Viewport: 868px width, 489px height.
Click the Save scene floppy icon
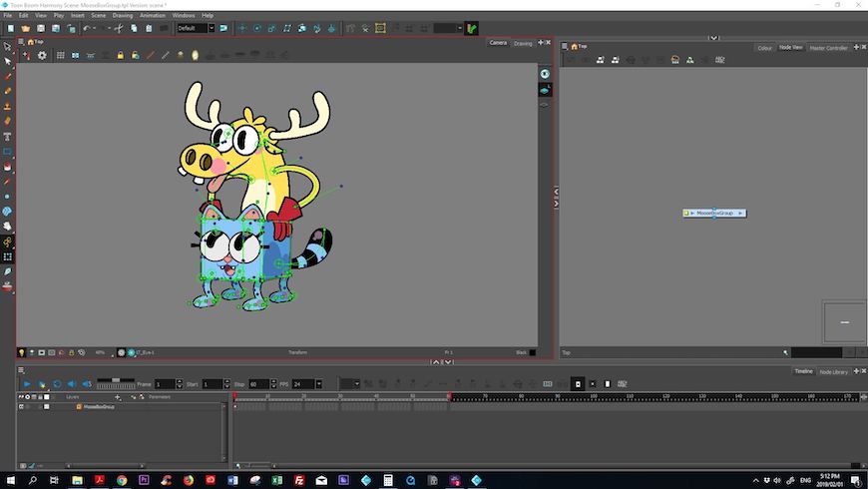point(41,28)
